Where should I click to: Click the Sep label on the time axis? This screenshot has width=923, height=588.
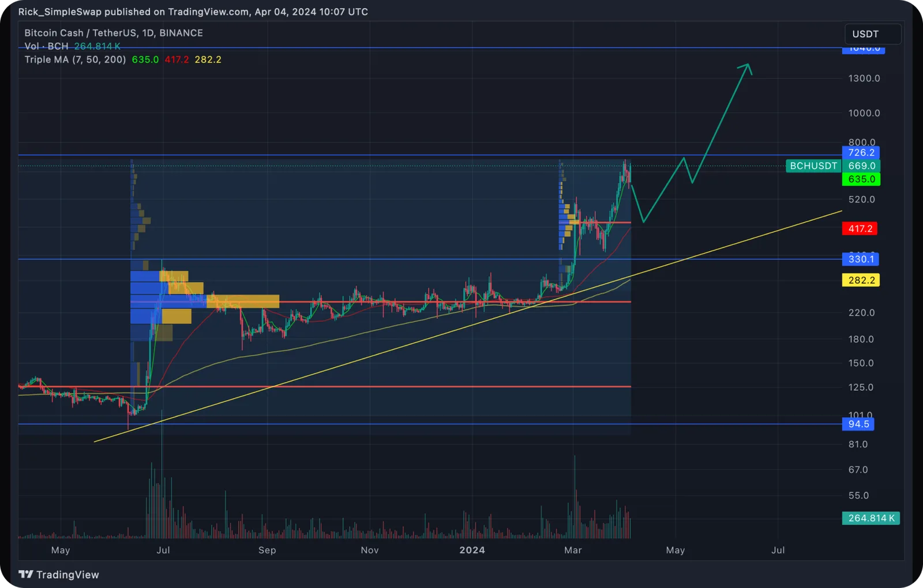267,550
